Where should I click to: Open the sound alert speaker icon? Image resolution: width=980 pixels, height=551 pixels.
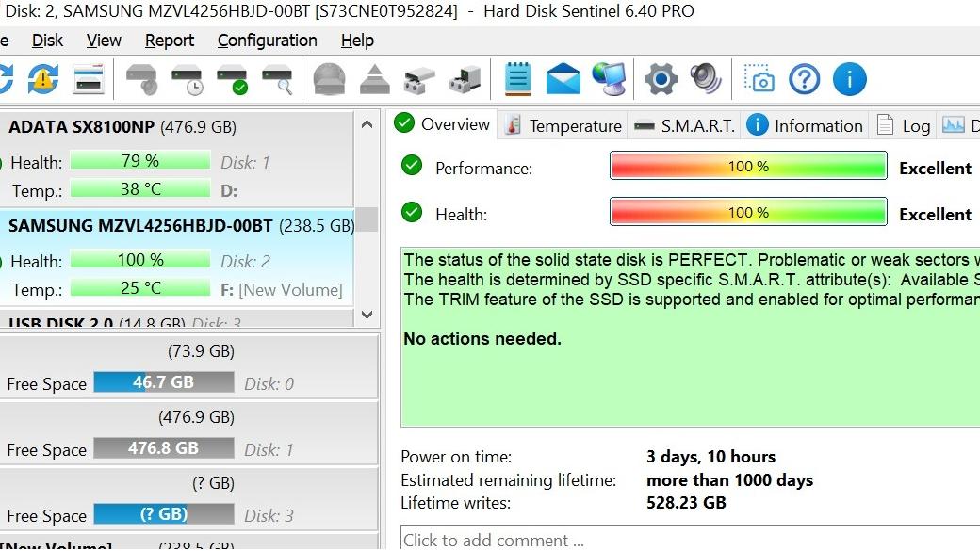pyautogui.click(x=706, y=79)
